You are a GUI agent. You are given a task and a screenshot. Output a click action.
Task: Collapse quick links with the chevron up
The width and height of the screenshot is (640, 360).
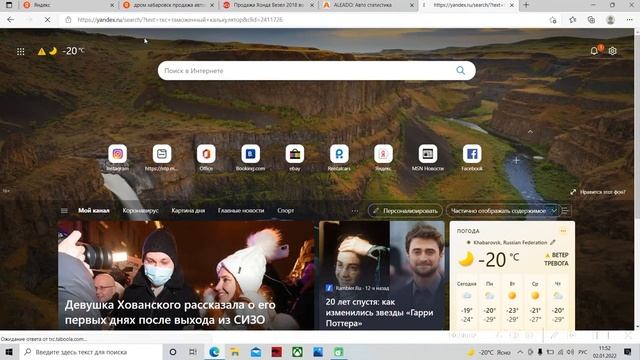pyautogui.click(x=530, y=131)
